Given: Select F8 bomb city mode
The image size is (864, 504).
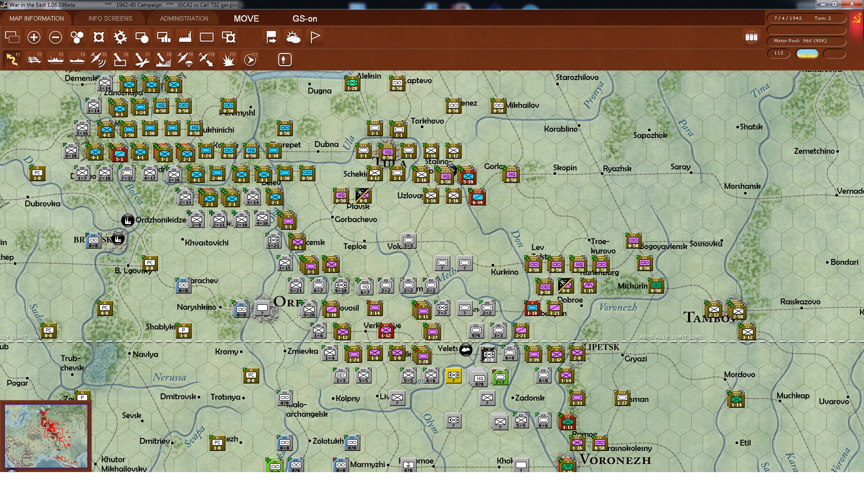Looking at the screenshot, I should click(163, 59).
